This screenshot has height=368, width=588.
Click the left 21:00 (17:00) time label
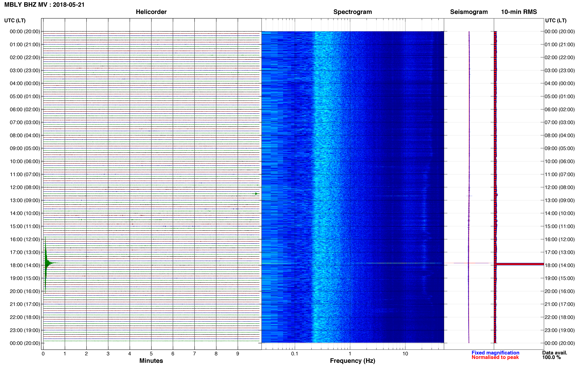[x=25, y=304]
